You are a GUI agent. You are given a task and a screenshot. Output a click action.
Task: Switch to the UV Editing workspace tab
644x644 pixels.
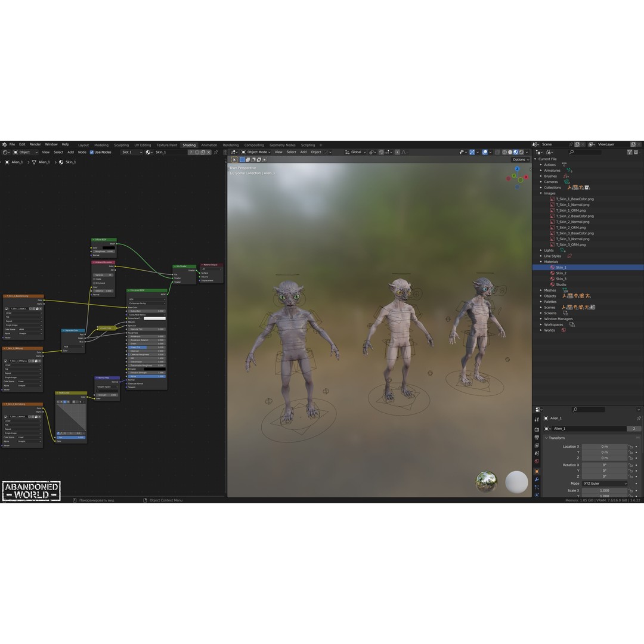coord(143,145)
